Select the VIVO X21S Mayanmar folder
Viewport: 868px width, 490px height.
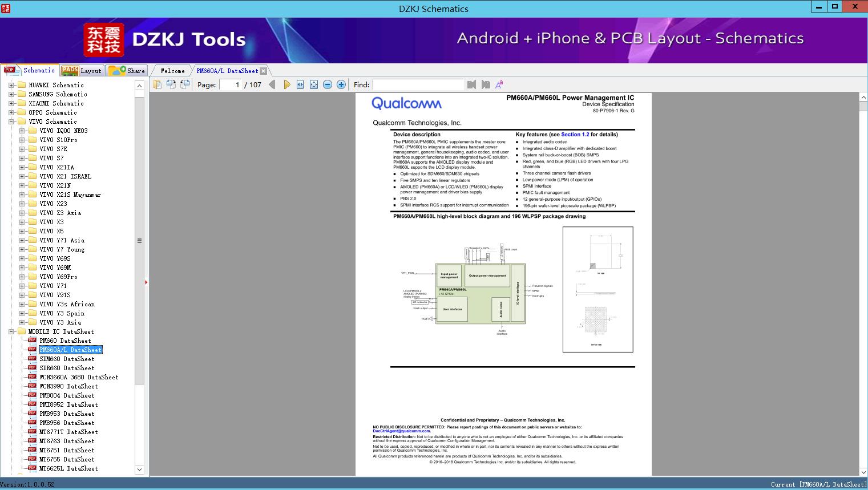pos(70,195)
